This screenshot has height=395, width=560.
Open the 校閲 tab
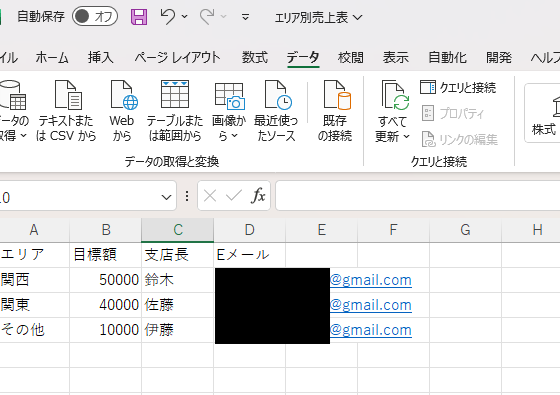click(351, 57)
